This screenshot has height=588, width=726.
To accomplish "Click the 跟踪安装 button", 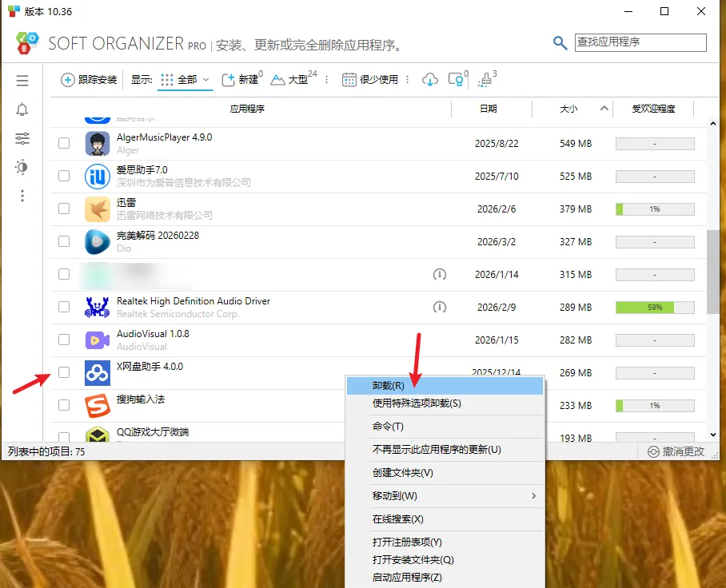I will pos(89,80).
